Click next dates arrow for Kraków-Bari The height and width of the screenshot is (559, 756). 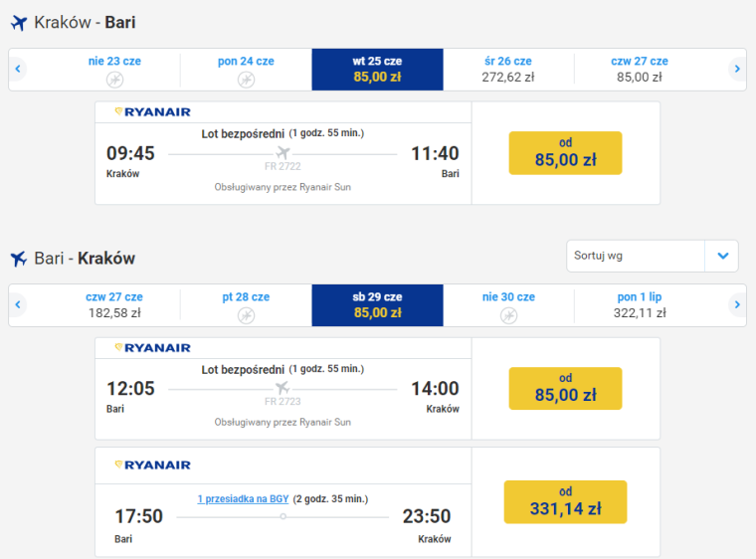click(x=737, y=69)
